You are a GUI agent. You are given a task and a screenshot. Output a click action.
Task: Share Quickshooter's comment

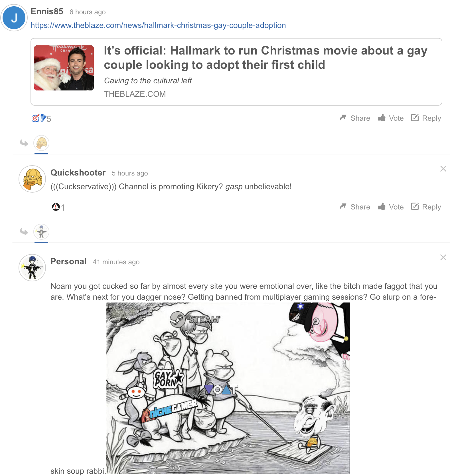[355, 207]
